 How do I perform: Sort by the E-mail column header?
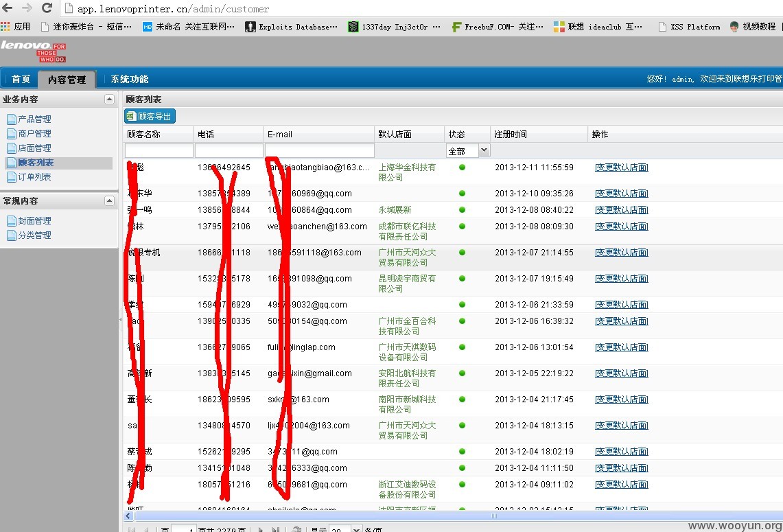tap(318, 134)
